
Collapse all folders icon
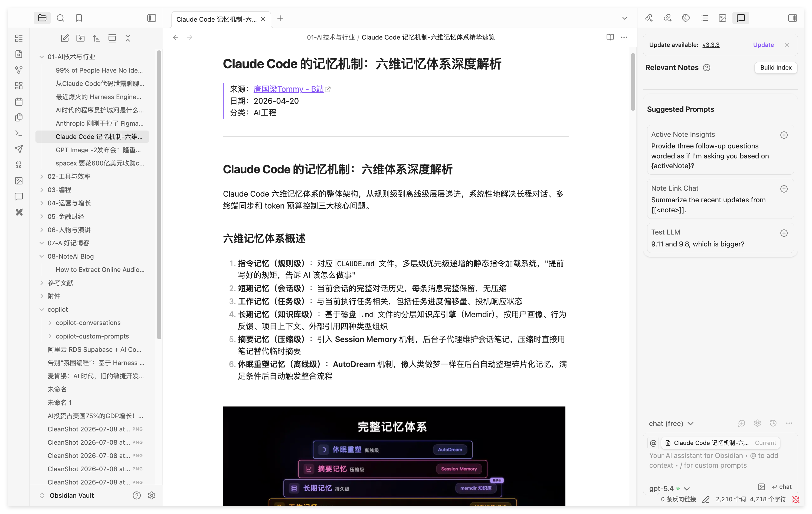128,38
